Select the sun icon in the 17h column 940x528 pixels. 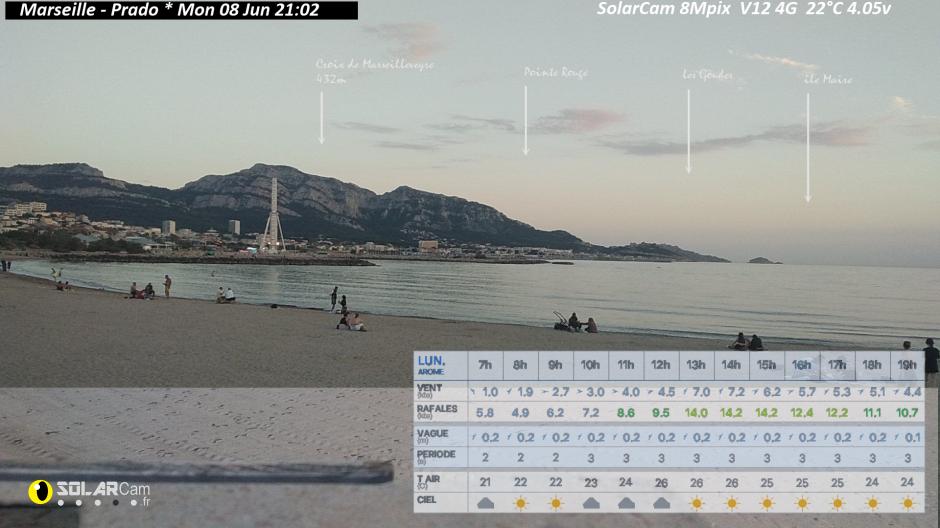tap(837, 503)
